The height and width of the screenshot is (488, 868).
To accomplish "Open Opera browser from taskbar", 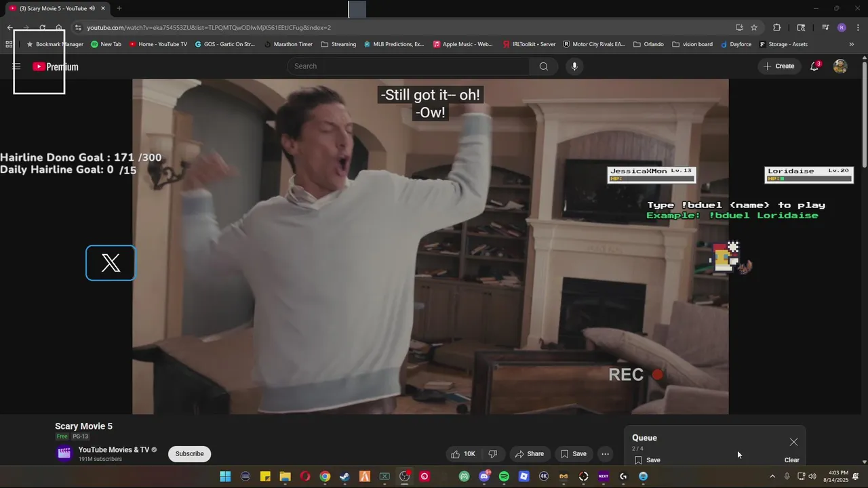I will [305, 476].
